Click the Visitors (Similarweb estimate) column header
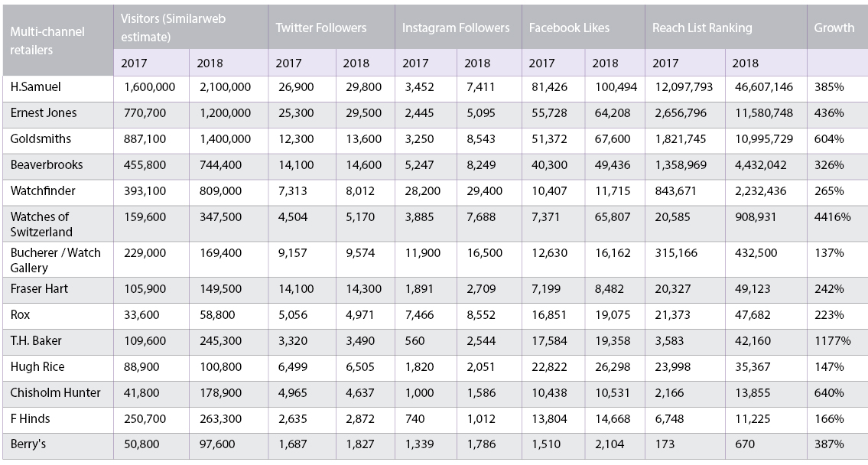Screen dimensions: 868x465 click(x=173, y=28)
